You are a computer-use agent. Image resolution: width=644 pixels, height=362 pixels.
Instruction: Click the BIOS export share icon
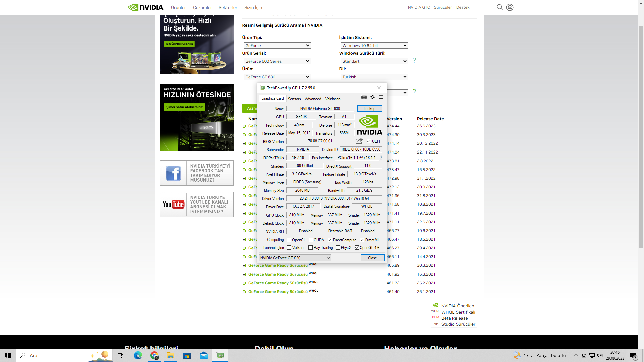coord(359,141)
